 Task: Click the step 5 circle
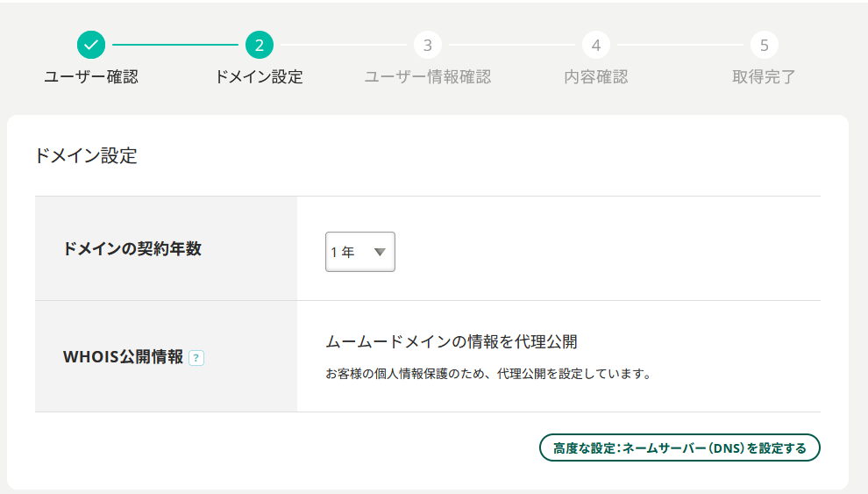[x=764, y=45]
